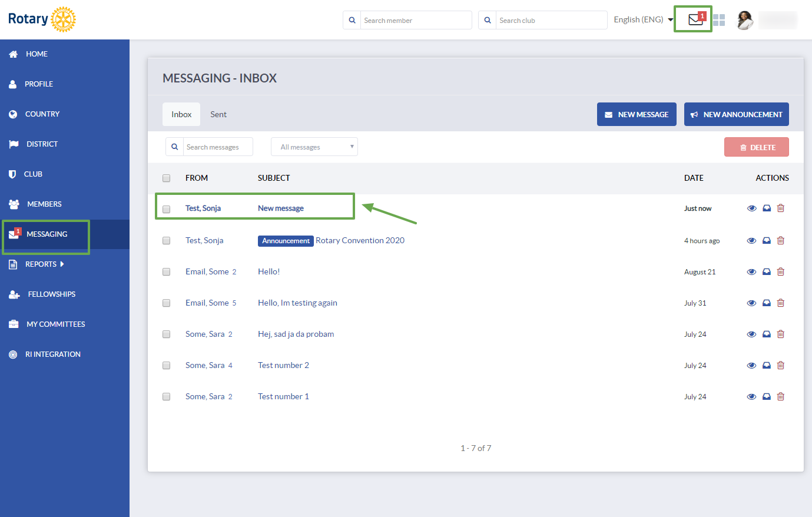The width and height of the screenshot is (812, 517).
Task: Click the Reports document icon in sidebar
Action: [13, 264]
